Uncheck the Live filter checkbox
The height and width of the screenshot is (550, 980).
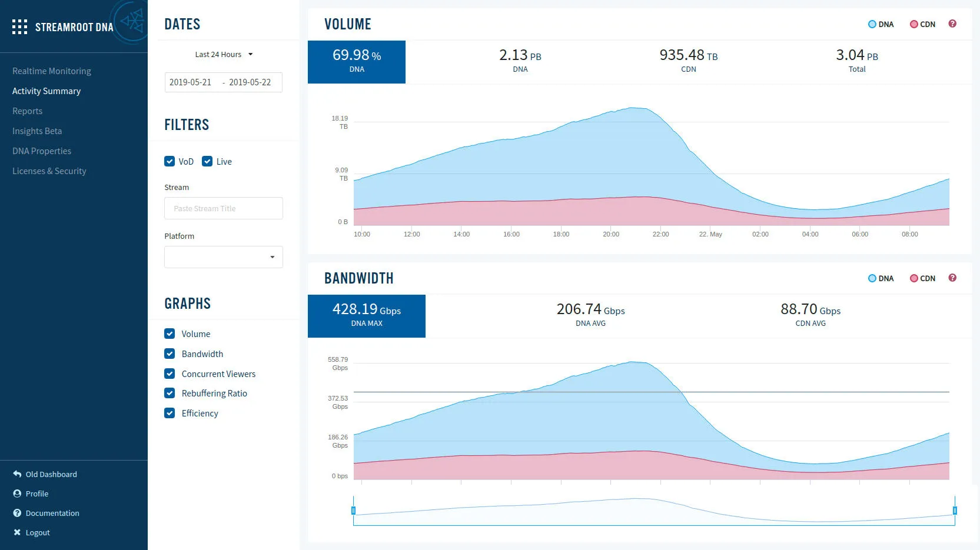tap(207, 161)
